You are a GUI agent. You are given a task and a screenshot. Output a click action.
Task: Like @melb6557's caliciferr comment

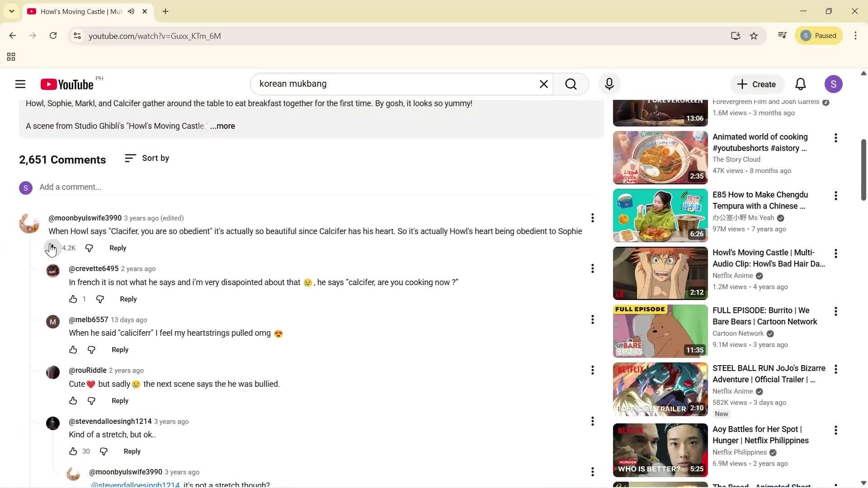point(73,349)
